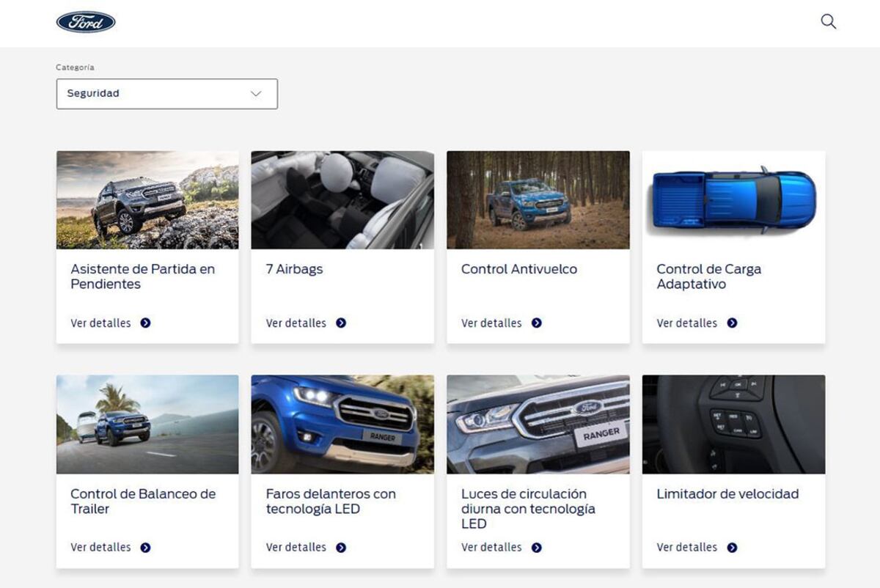Open Ver detalles for Control de Balanceo de Trailer

pos(100,547)
